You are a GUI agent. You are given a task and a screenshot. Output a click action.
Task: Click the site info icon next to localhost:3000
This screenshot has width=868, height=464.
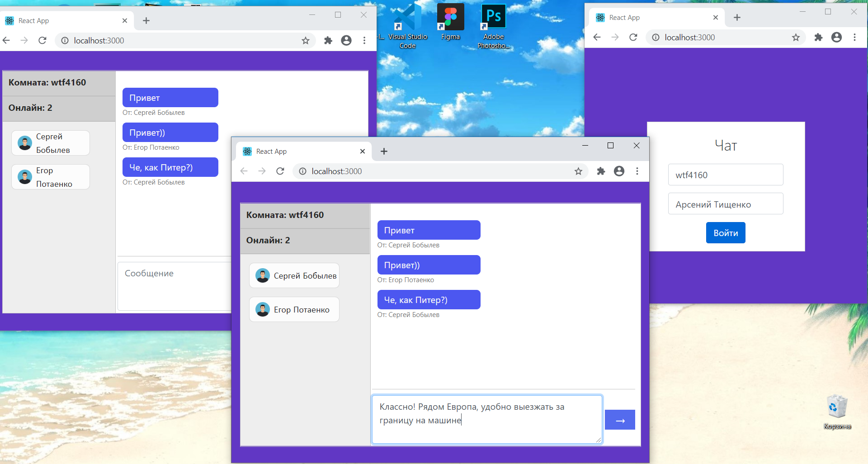[x=302, y=171]
